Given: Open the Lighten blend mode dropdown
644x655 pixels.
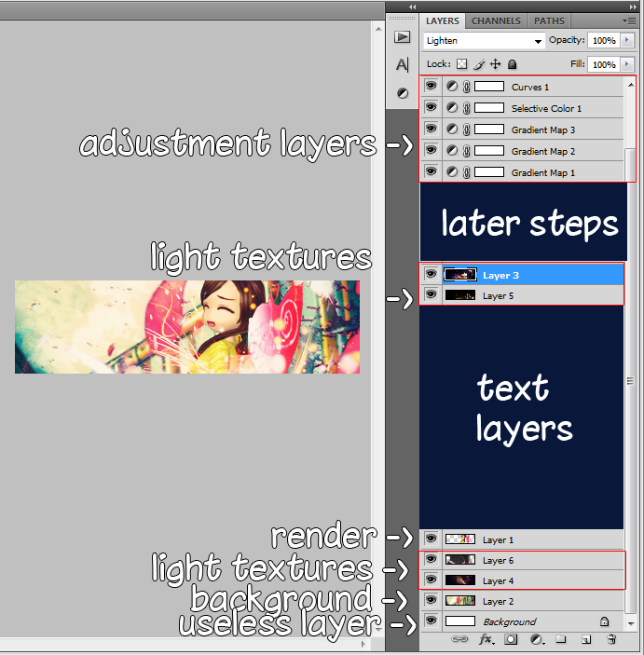Looking at the screenshot, I should 484,40.
